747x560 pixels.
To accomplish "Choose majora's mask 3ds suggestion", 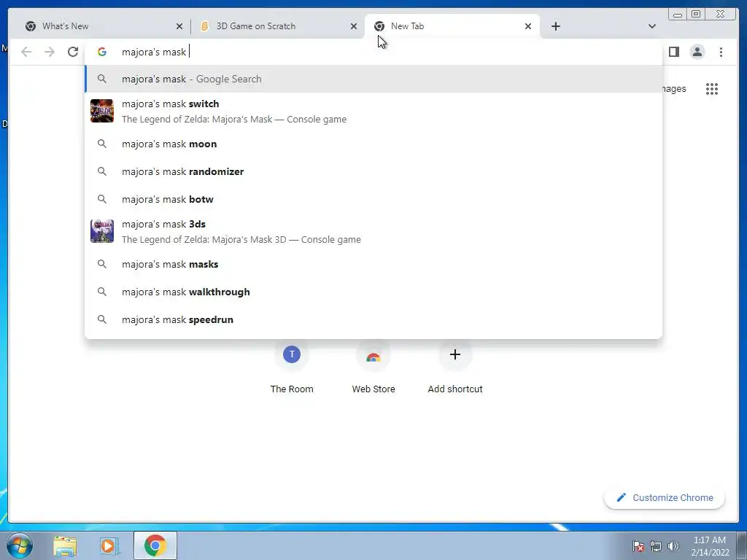I will pos(373,231).
